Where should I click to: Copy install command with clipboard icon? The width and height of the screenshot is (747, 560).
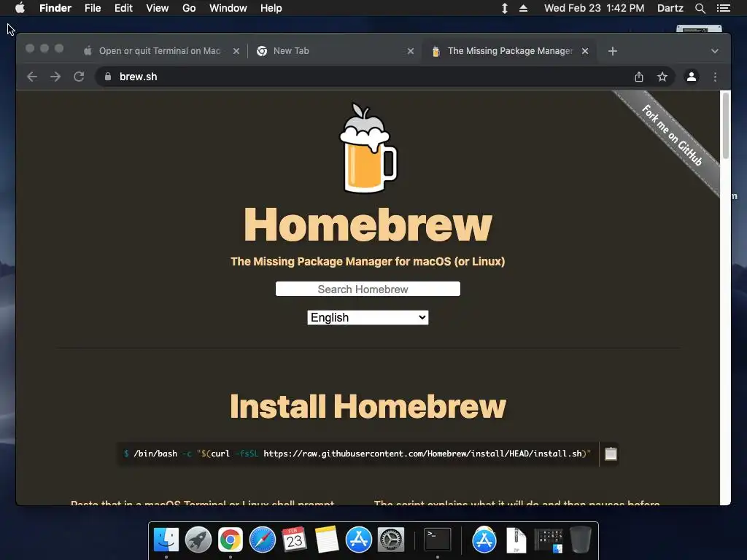point(611,454)
